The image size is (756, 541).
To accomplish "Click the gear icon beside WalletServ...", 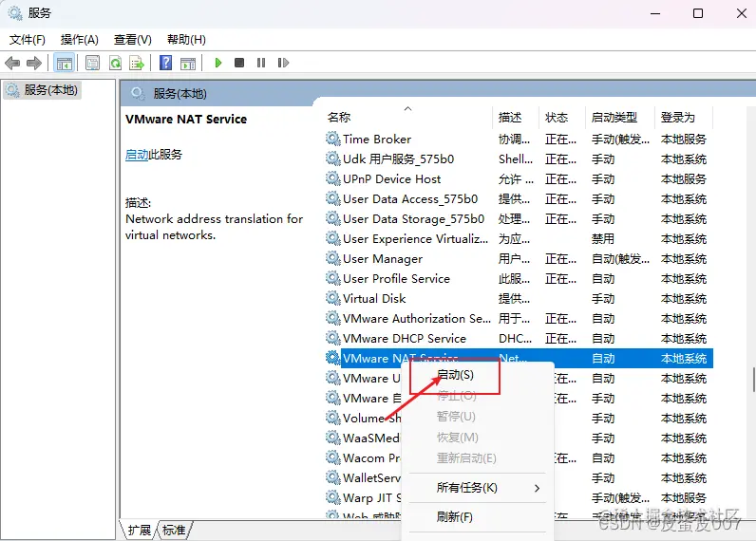I will click(332, 478).
